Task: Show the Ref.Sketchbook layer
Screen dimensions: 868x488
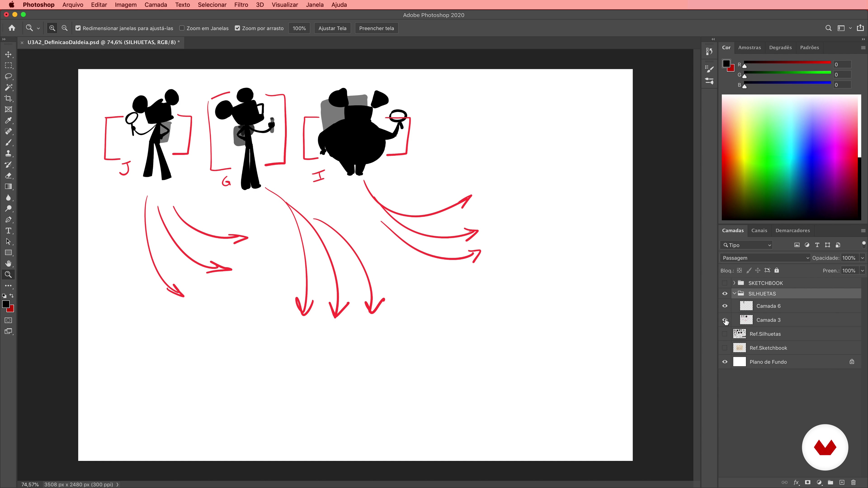Action: click(725, 348)
